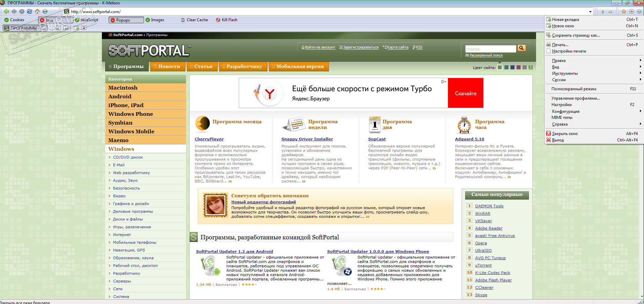Screen dimensions: 644x304
Task: Toggle the Images loading setting
Action: [155, 20]
